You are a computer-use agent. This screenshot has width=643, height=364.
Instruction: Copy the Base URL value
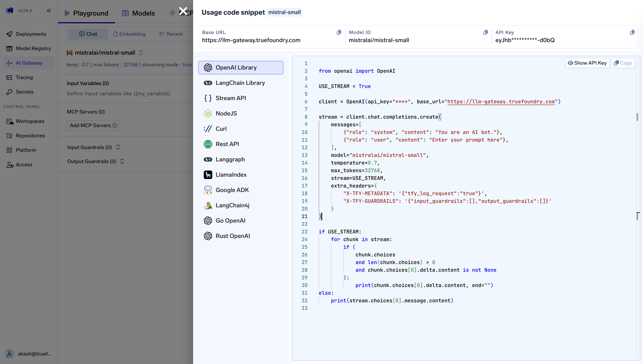tap(339, 33)
